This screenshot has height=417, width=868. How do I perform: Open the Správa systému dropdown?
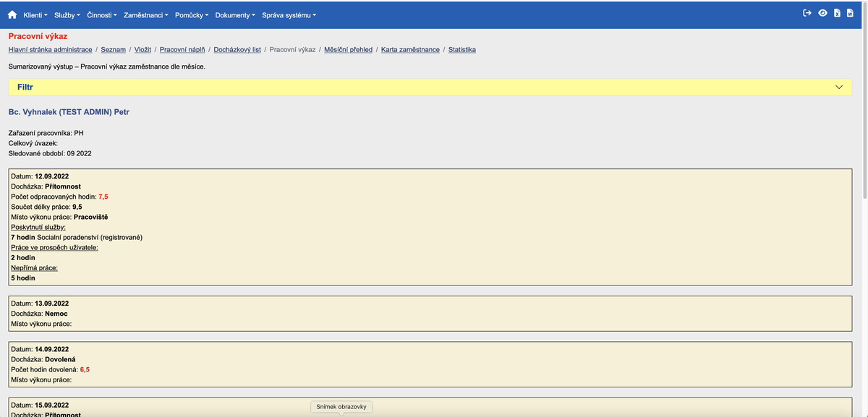tap(285, 14)
